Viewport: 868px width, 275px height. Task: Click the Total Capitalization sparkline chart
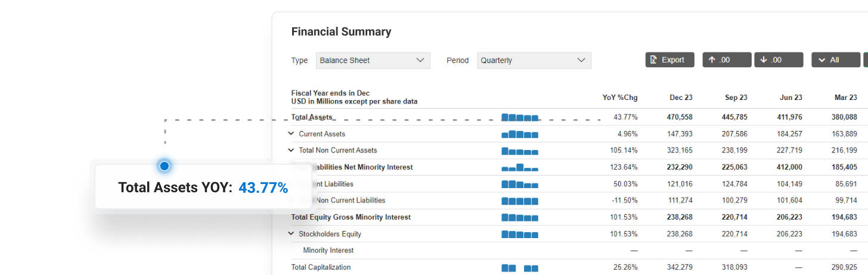[x=520, y=268]
